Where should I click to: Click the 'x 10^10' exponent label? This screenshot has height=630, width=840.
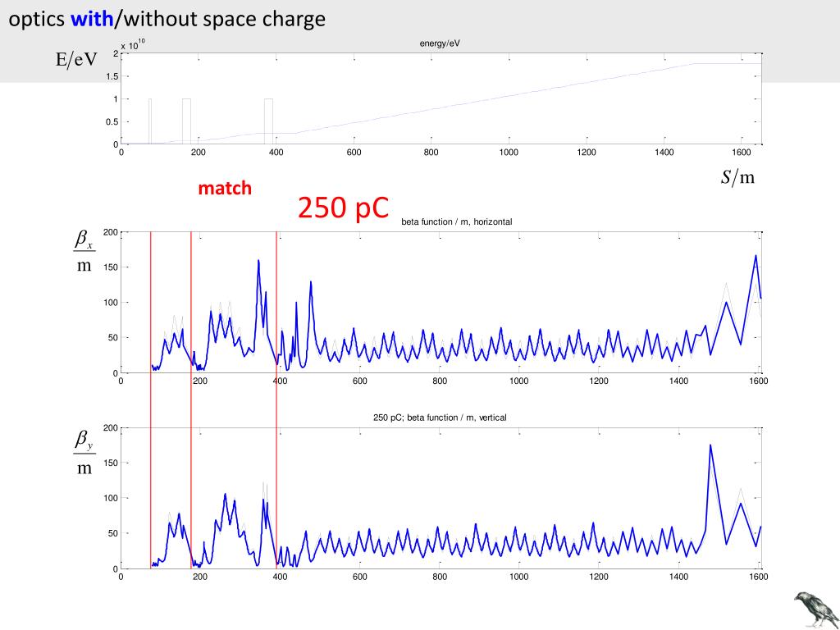pos(133,46)
